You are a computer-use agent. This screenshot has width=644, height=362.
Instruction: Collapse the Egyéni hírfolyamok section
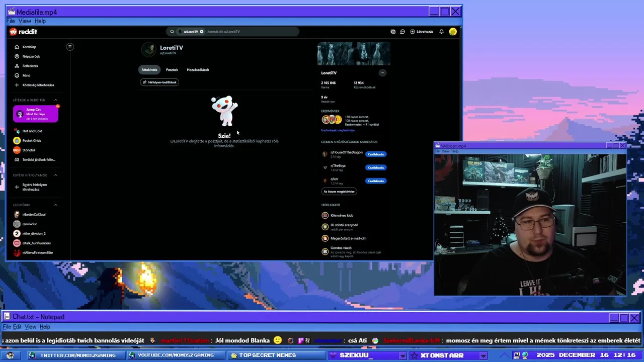tap(56, 175)
